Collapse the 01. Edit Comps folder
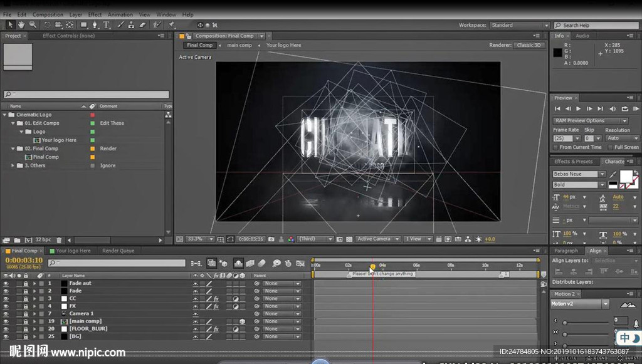The image size is (642, 364). (x=13, y=123)
